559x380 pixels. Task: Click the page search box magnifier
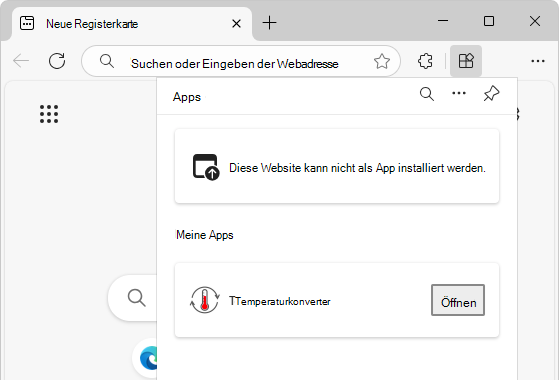(137, 298)
